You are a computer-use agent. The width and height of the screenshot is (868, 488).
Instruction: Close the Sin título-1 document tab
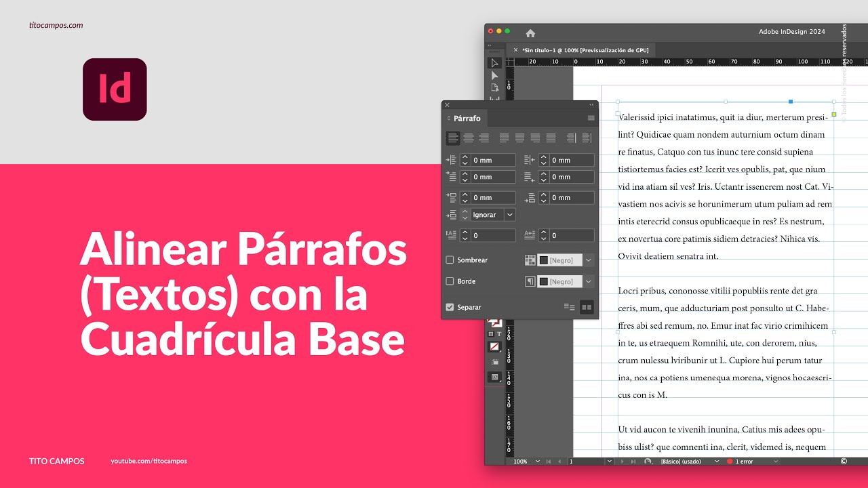515,50
